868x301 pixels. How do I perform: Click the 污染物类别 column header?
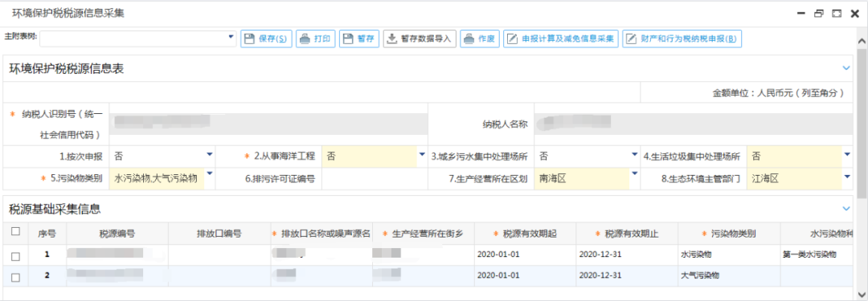point(728,234)
